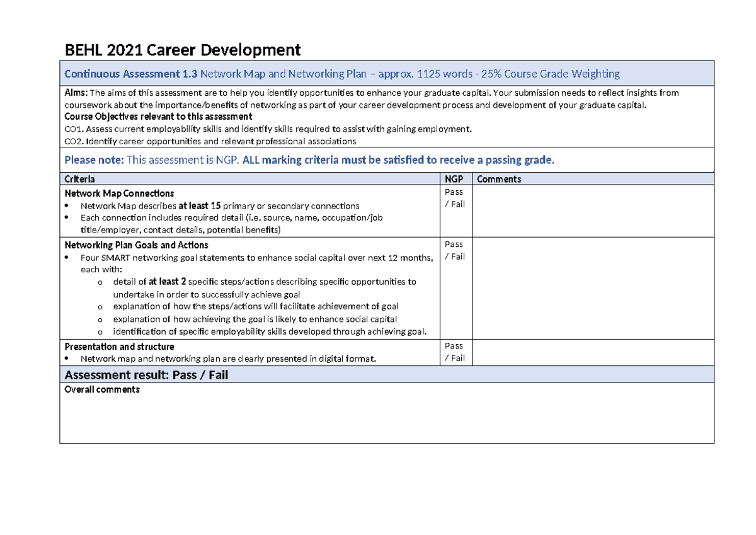The image size is (756, 535).
Task: Click the Pass/Fail cell for Presentation and structure
Action: (454, 352)
